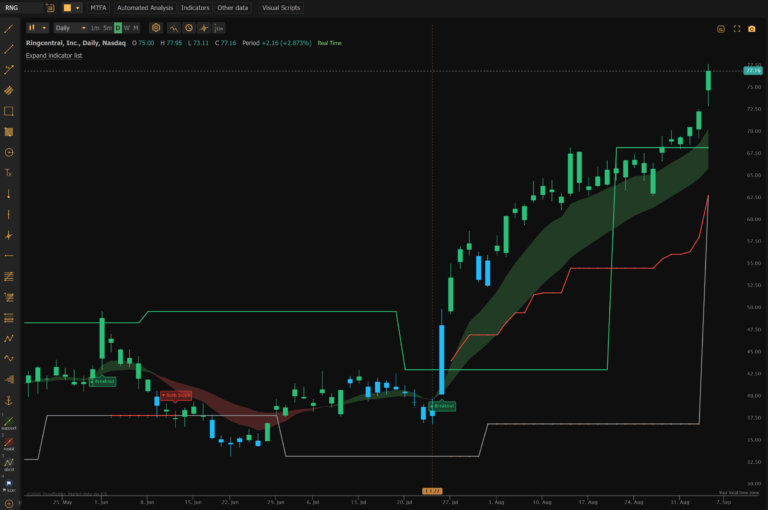Click Expand indicator list link

pos(54,55)
